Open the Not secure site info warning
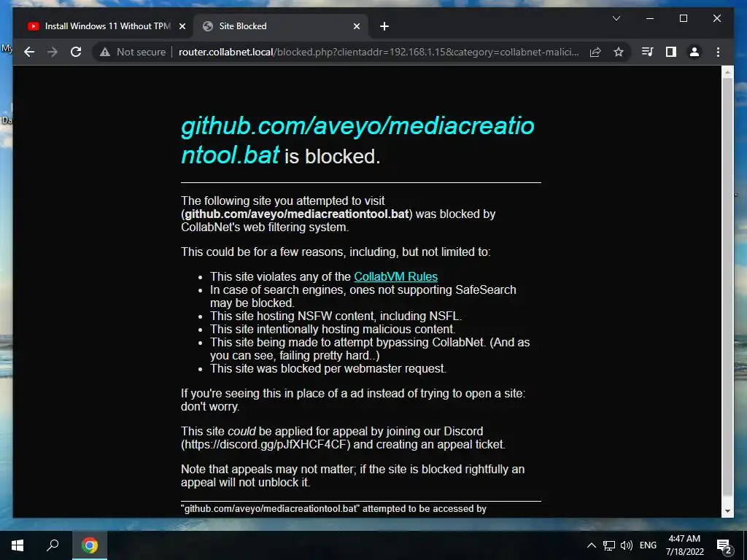 coord(133,52)
